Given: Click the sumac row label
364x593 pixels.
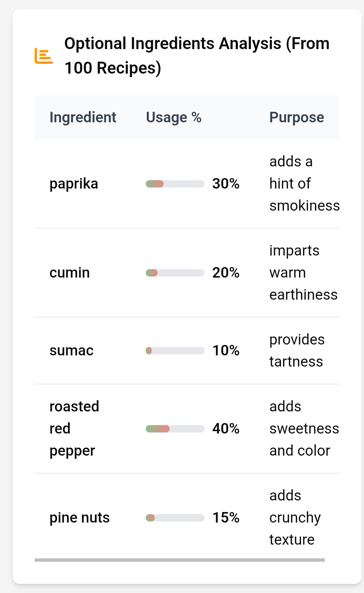Looking at the screenshot, I should tap(71, 350).
